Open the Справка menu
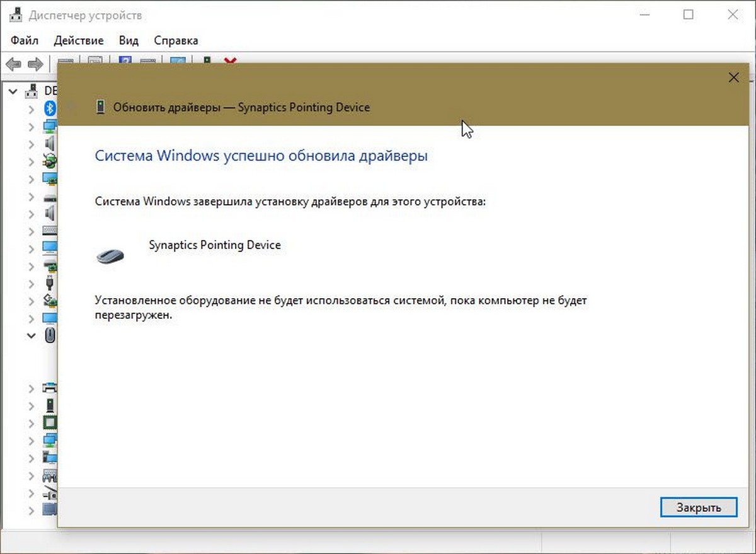 pos(176,40)
